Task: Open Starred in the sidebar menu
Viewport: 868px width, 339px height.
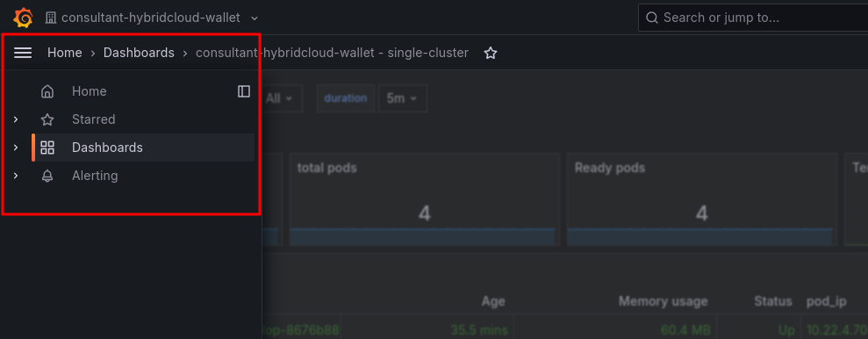Action: pyautogui.click(x=94, y=119)
